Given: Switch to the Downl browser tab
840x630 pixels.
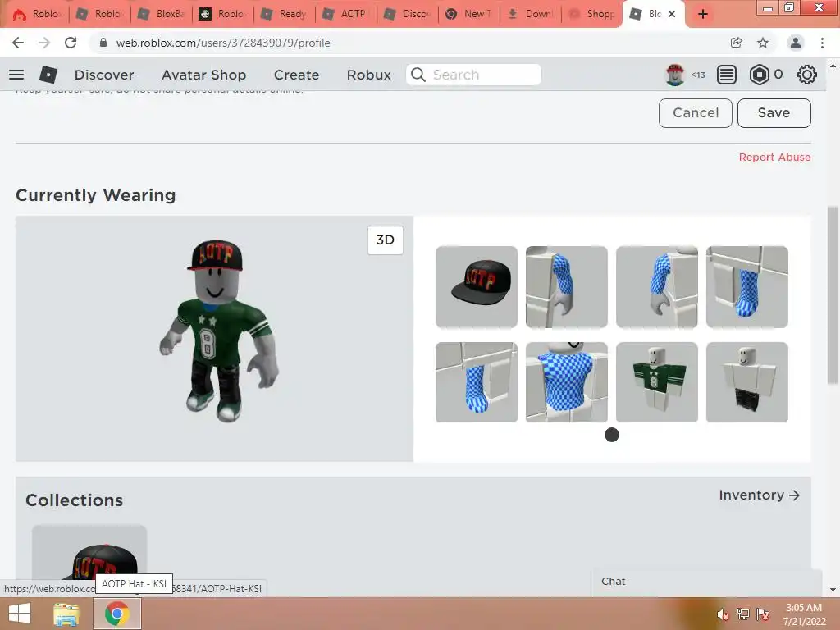Looking at the screenshot, I should [530, 14].
